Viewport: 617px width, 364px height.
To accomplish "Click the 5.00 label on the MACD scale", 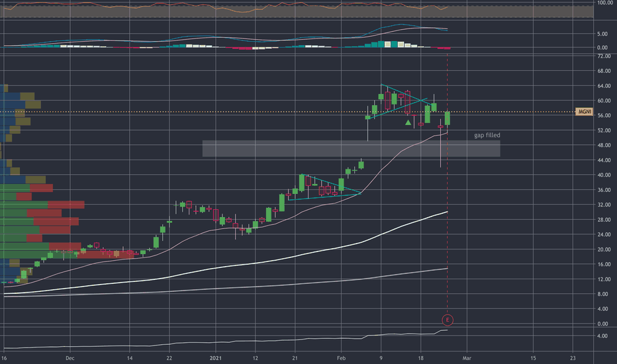I will [602, 34].
